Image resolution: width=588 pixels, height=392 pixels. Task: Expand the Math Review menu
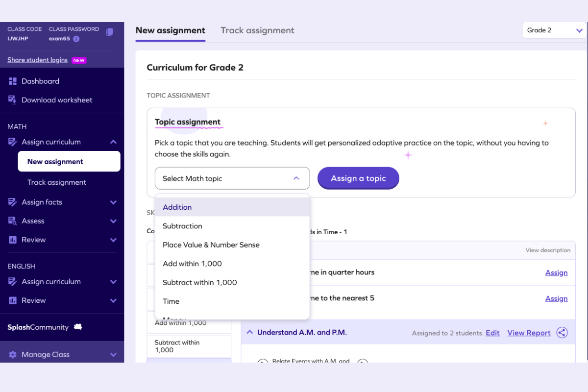(x=113, y=240)
